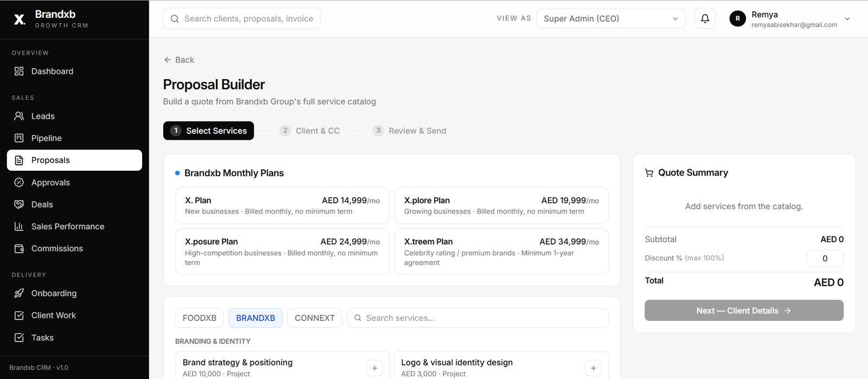
Task: Click the Proposal Builder heading
Action: [x=214, y=85]
